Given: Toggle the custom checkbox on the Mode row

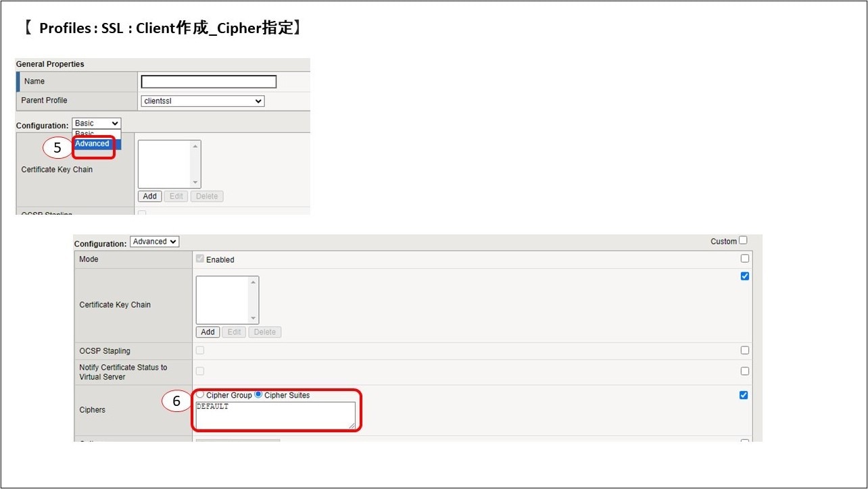Looking at the screenshot, I should coord(744,259).
